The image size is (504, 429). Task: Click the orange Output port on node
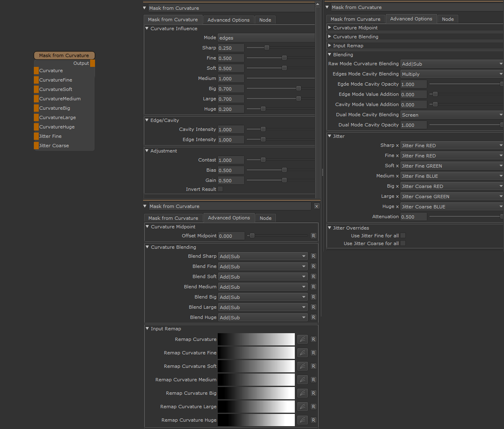pos(93,63)
